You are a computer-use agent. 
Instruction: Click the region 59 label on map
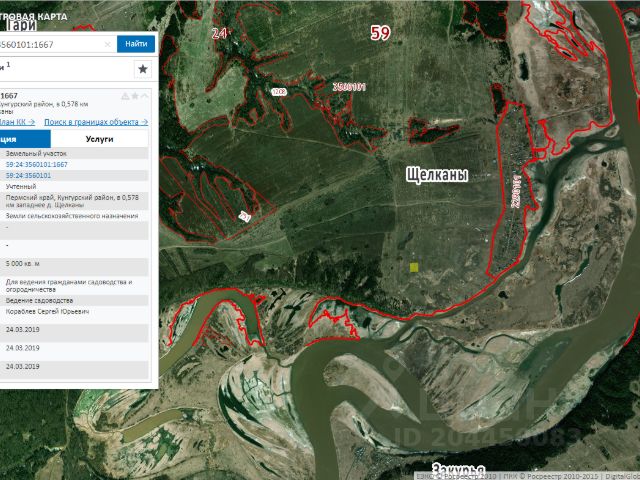click(x=380, y=33)
